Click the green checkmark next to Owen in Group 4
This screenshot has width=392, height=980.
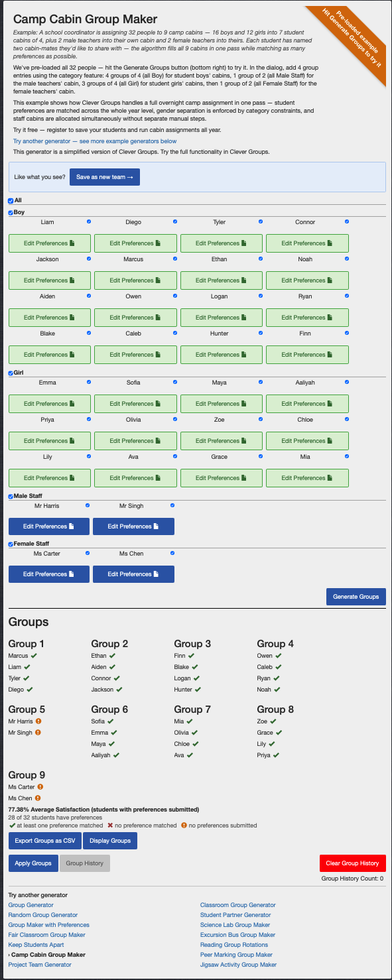[x=279, y=656]
